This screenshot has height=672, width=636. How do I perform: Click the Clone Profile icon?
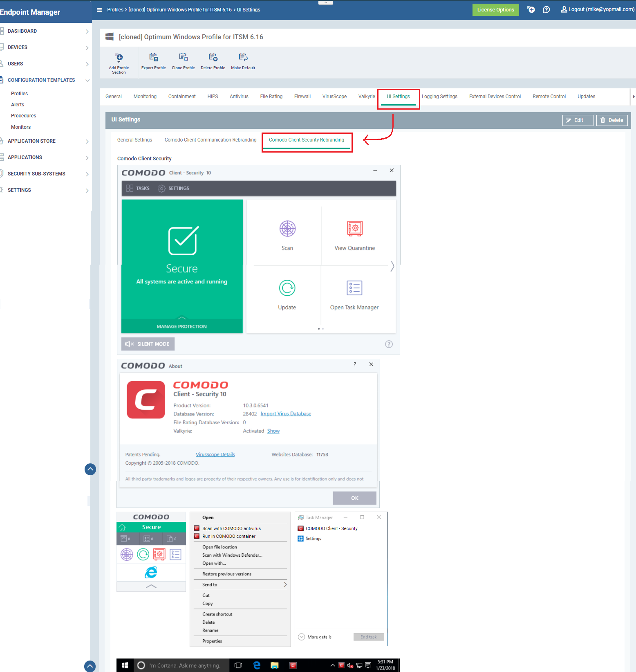coord(184,57)
